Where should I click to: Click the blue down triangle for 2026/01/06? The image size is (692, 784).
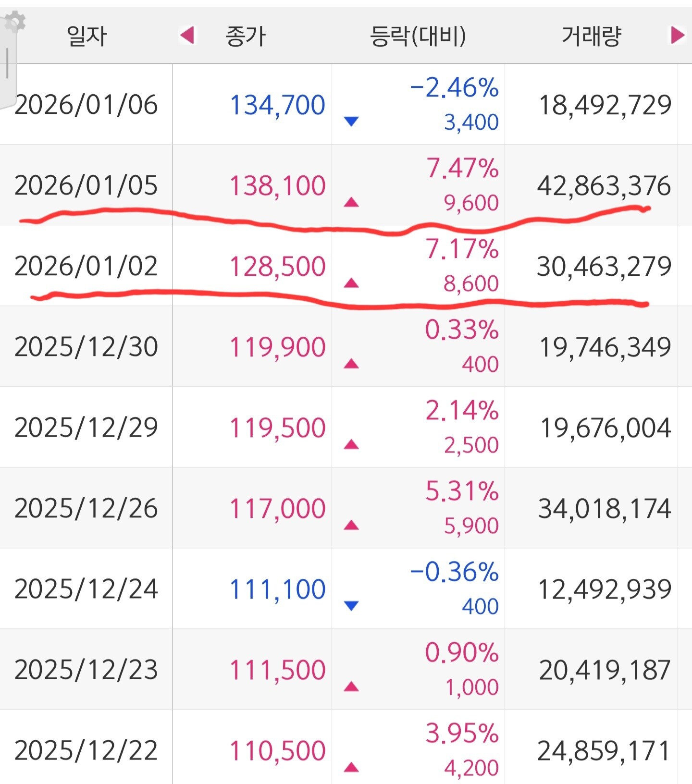pos(352,121)
